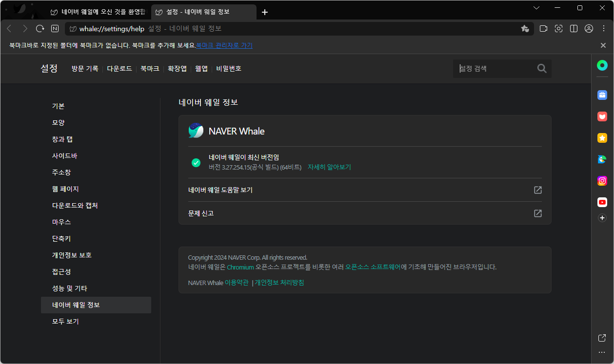Open the browser more menu
The image size is (614, 364).
pos(603,29)
